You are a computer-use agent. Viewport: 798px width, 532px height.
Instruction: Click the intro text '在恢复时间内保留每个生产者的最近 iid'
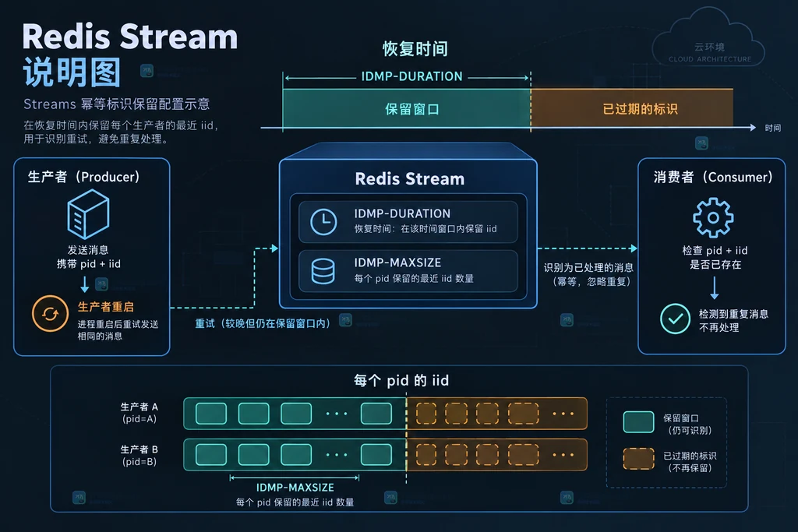(x=121, y=125)
